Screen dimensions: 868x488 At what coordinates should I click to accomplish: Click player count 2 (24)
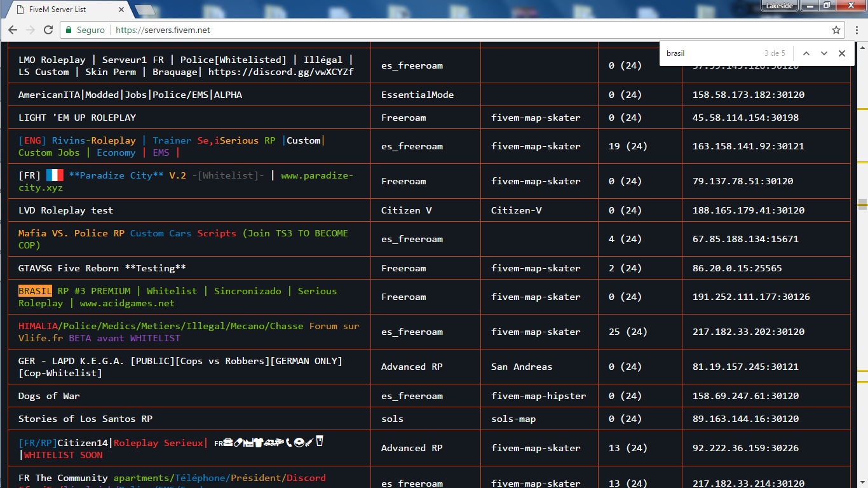point(625,268)
